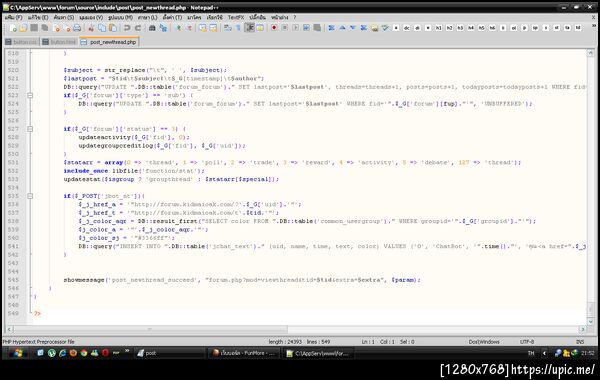This screenshot has height=380, width=600.
Task: Click the Zoom In toolbar icon
Action: (x=178, y=28)
